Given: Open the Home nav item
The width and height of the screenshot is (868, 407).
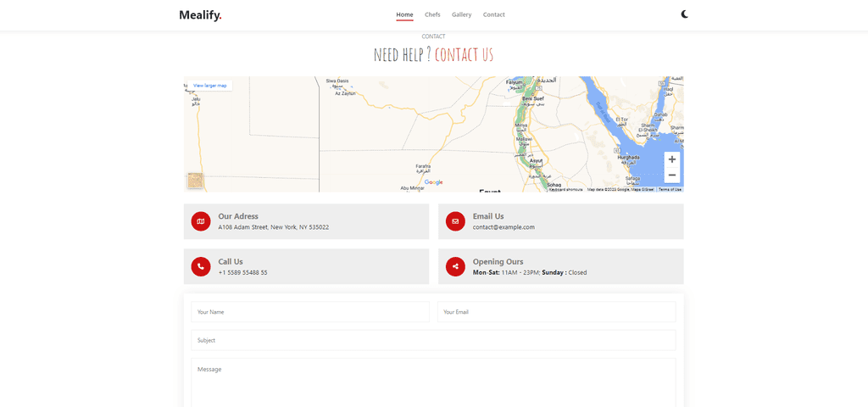Looking at the screenshot, I should click(x=404, y=15).
